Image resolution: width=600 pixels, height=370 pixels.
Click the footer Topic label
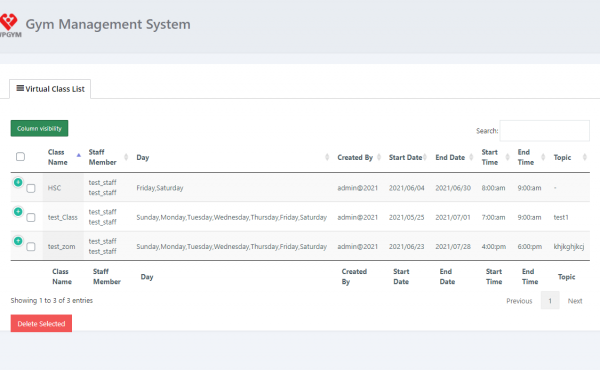[566, 277]
